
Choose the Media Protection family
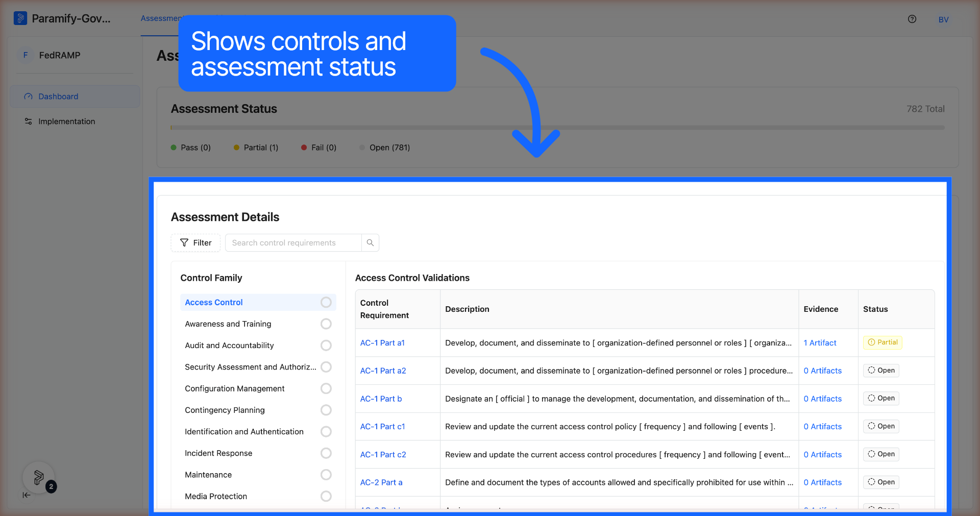[x=258, y=496]
